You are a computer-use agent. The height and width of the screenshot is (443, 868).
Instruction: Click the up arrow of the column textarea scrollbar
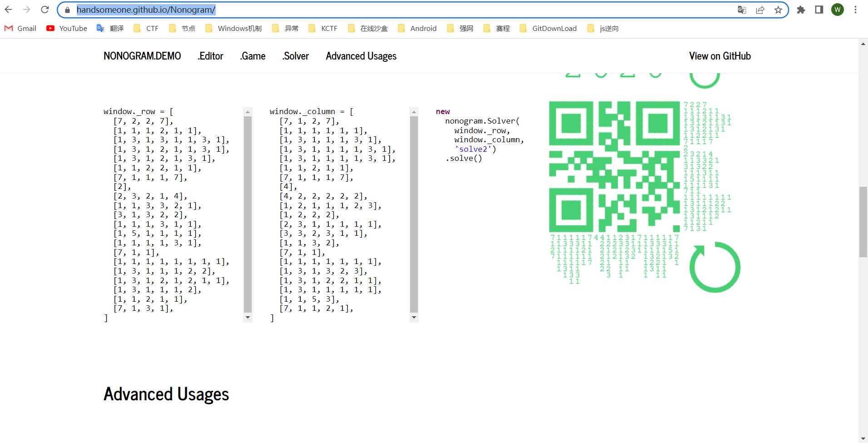coord(414,111)
